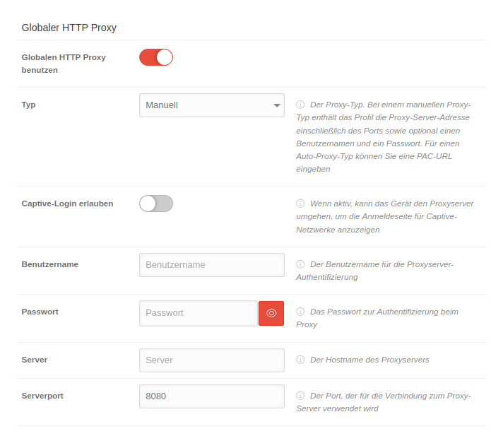This screenshot has width=503, height=448.
Task: Enable the Captive-Login erlauben toggle
Action: pos(156,204)
